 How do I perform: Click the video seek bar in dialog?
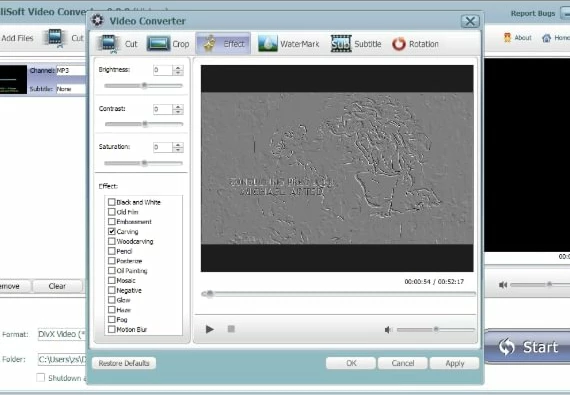coord(338,294)
